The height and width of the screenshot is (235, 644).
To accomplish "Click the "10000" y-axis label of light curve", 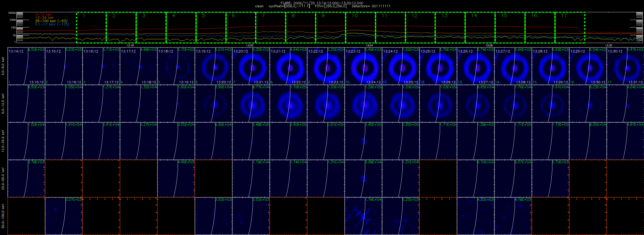I will 12,13.
